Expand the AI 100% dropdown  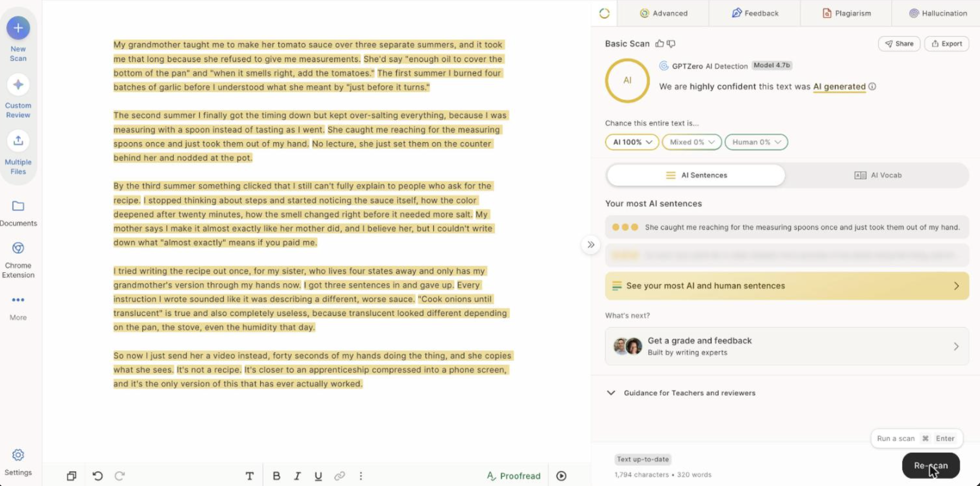(x=632, y=142)
